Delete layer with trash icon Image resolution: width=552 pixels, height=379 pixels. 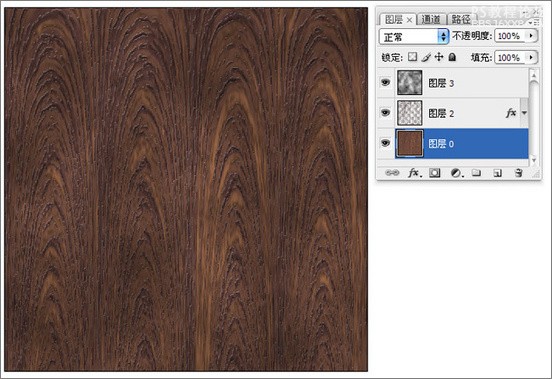point(518,172)
